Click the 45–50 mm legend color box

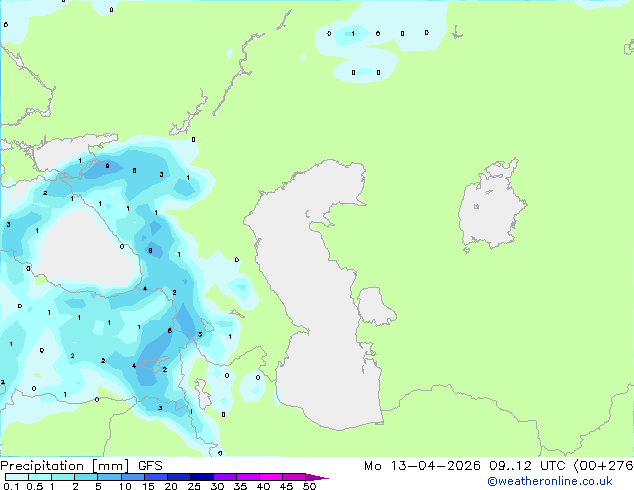pos(294,477)
